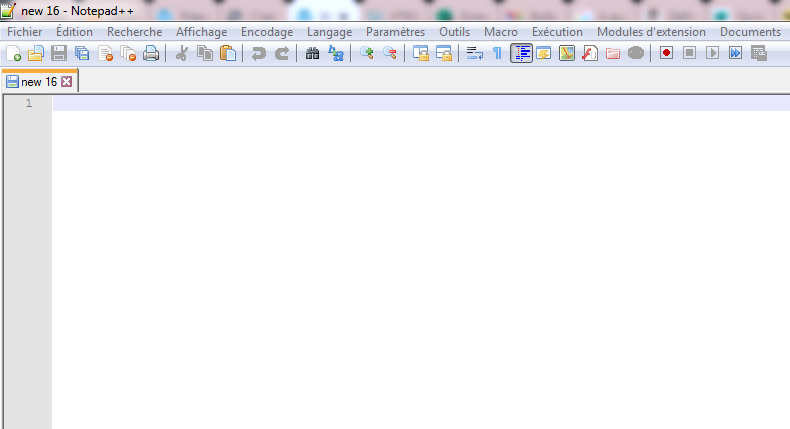Screen dimensions: 790x429
Task: Click the Save All icon
Action: pyautogui.click(x=82, y=53)
